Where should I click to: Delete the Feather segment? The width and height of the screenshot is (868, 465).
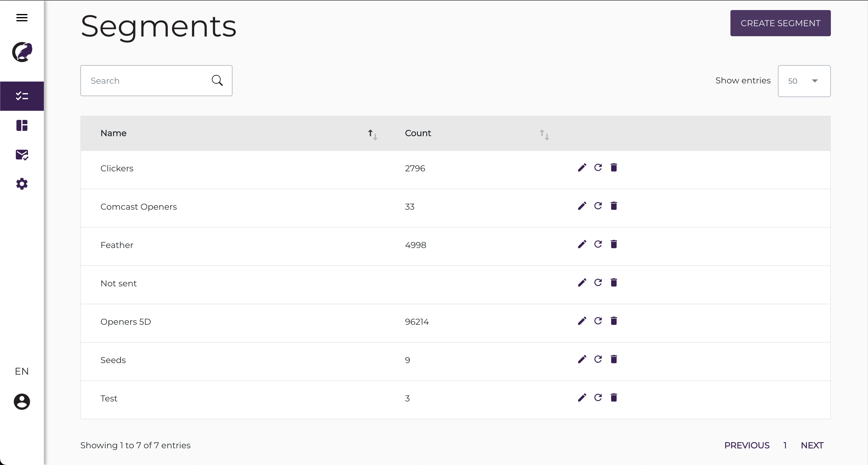point(614,244)
